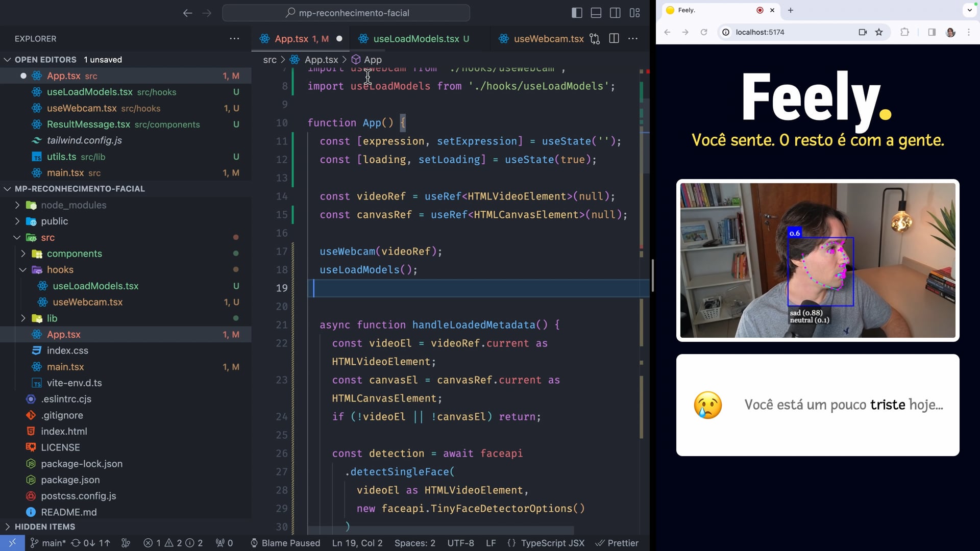Switch to the useWebcam.tsx editor tab
The width and height of the screenshot is (980, 551).
click(x=548, y=39)
